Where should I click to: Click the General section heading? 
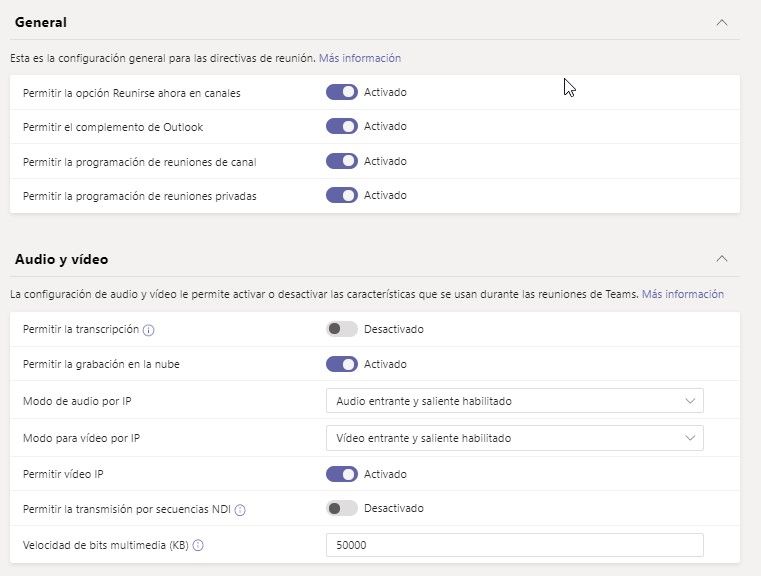click(41, 22)
